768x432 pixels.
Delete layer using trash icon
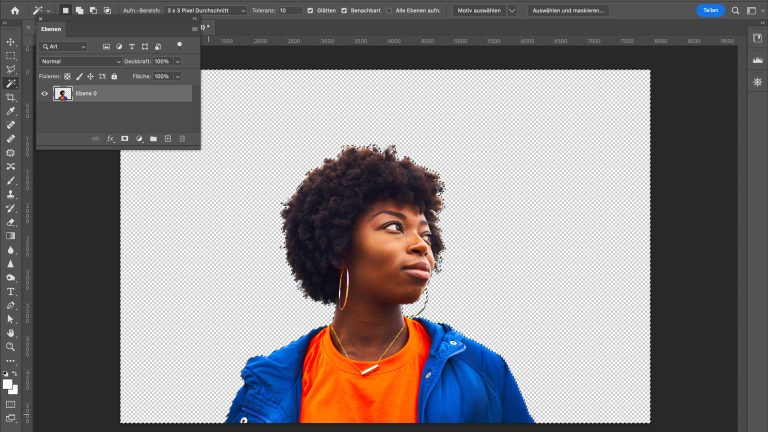point(182,139)
